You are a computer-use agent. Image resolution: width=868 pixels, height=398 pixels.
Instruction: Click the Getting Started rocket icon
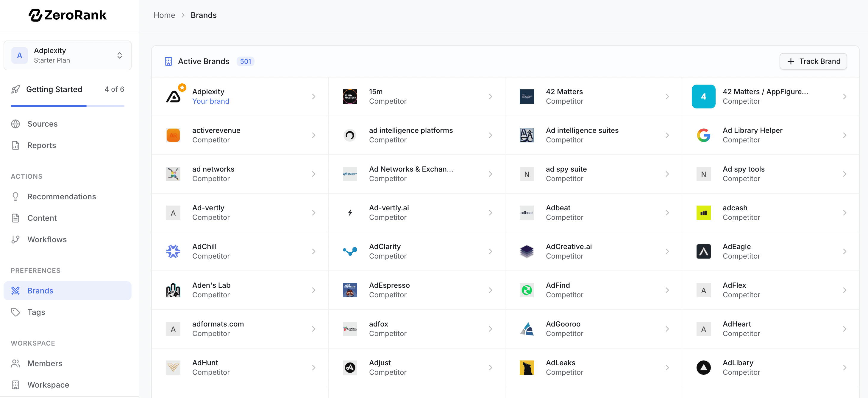[x=15, y=89]
